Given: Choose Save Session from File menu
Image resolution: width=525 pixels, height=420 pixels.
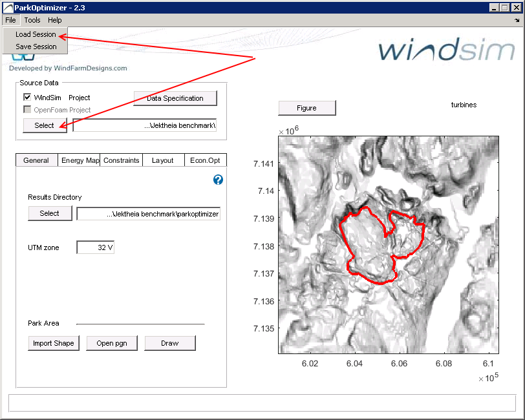Looking at the screenshot, I should point(36,47).
